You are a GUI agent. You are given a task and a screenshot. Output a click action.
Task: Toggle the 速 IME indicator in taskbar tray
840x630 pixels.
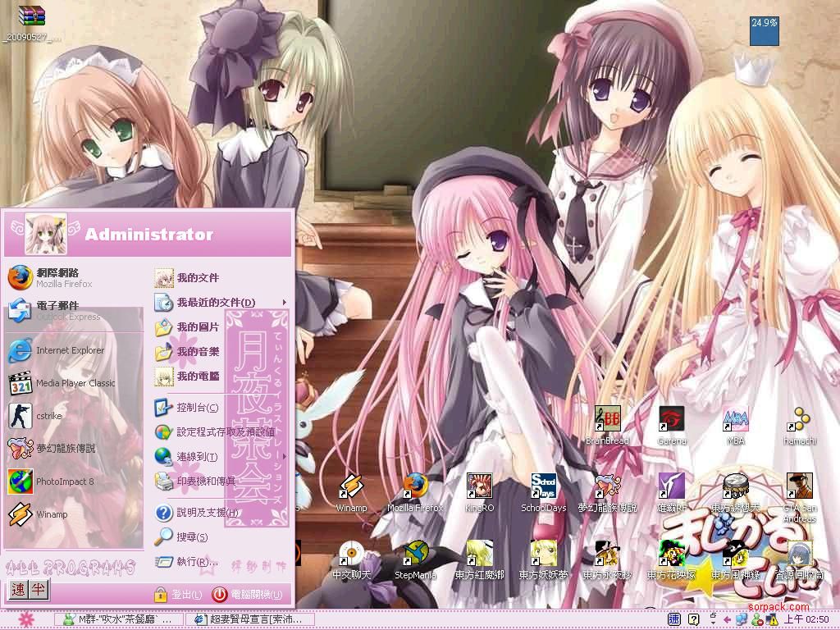(x=673, y=619)
